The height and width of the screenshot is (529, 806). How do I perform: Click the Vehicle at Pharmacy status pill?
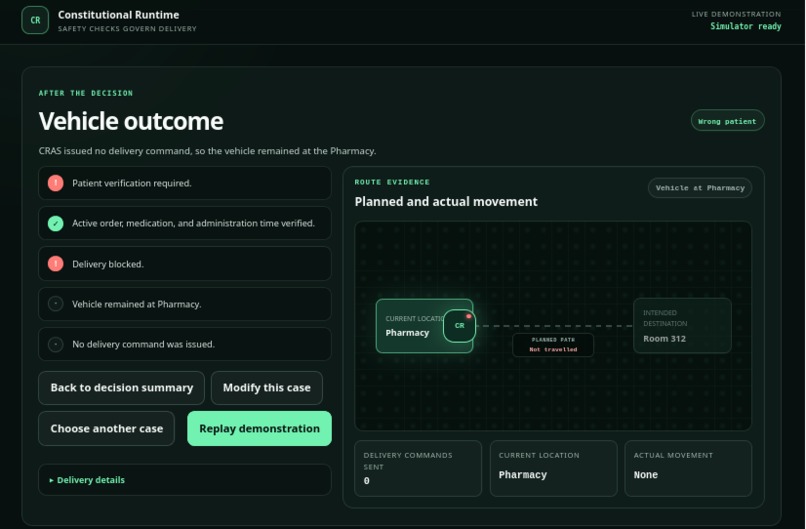[x=700, y=188]
